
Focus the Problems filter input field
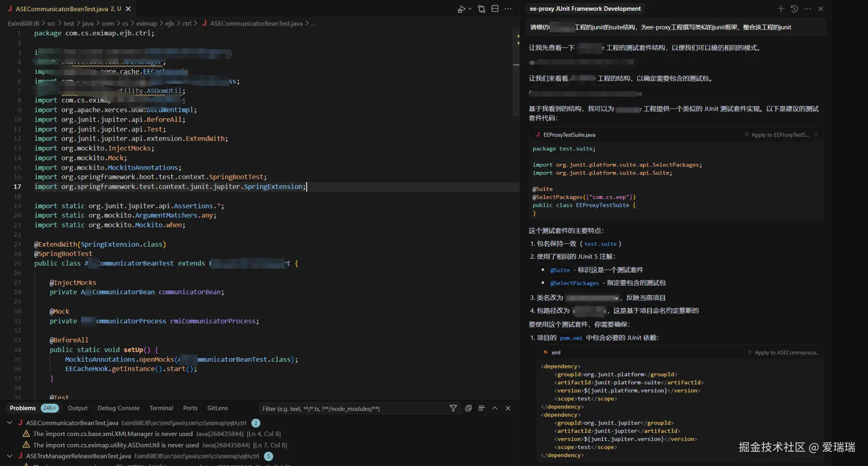[x=354, y=409]
